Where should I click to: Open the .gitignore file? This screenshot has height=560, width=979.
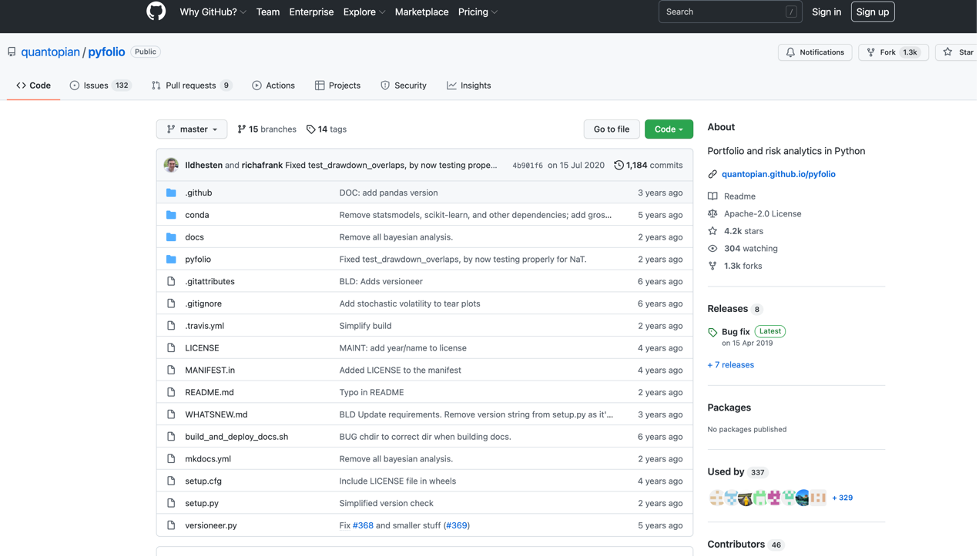[x=203, y=304]
